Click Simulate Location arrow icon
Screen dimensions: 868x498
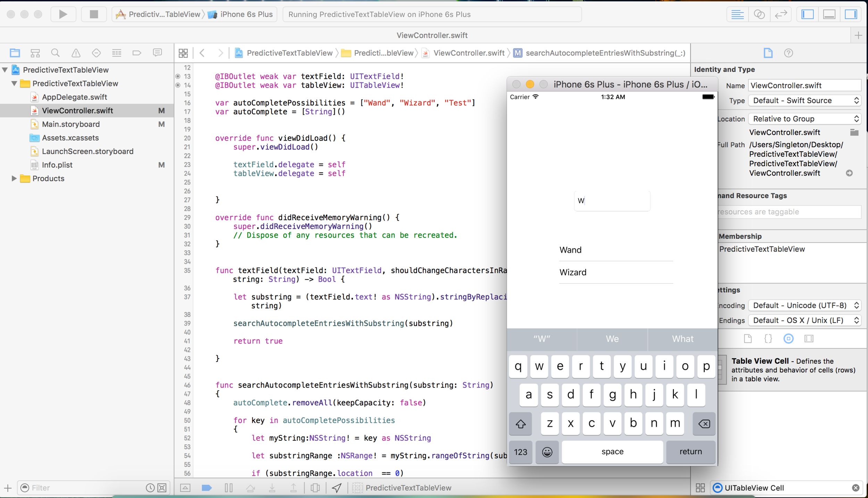(x=336, y=488)
